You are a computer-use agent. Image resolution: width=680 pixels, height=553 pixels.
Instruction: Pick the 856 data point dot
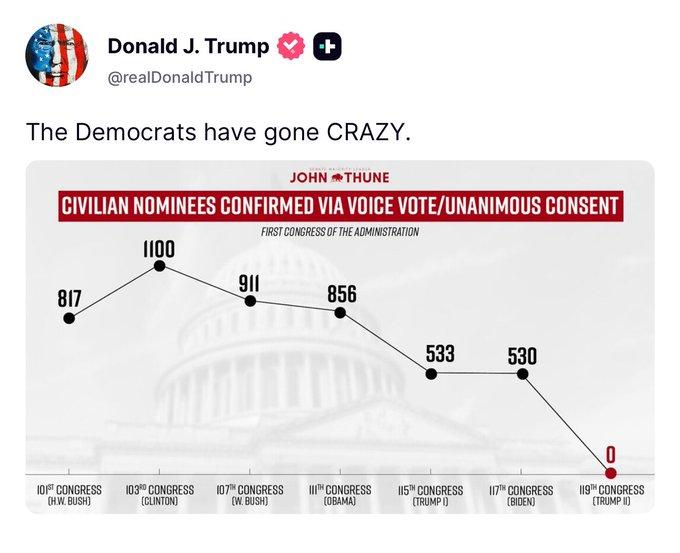341,313
